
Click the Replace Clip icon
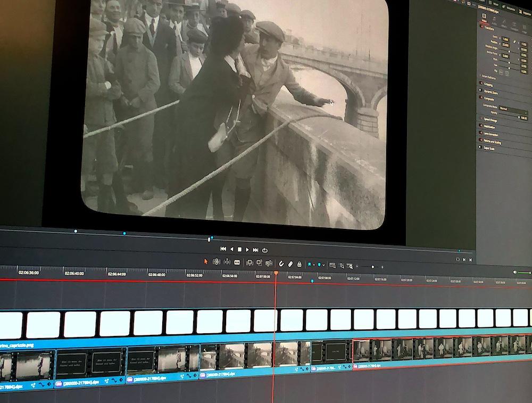(x=269, y=263)
